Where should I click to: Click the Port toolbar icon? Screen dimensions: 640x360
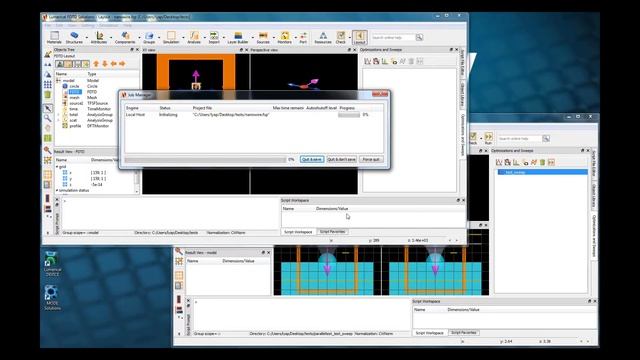[x=303, y=37]
